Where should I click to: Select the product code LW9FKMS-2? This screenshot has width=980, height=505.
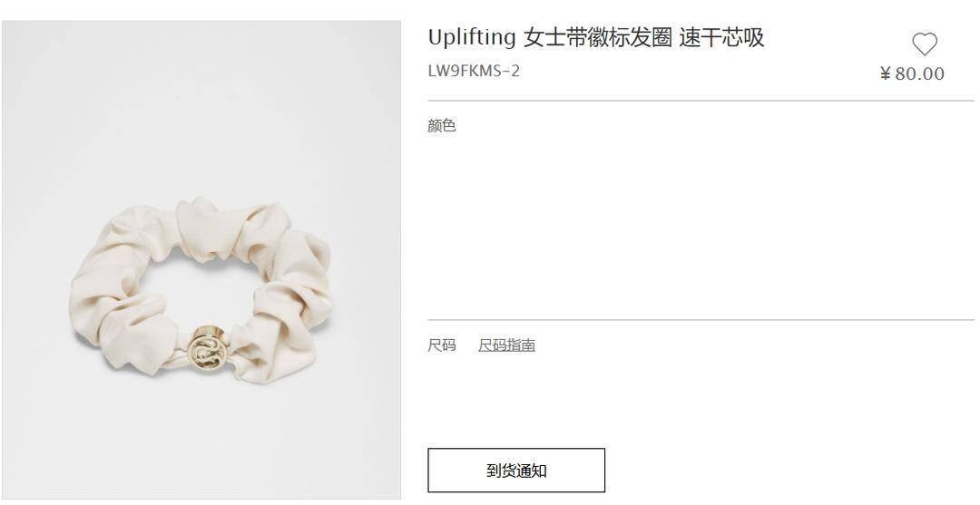click(x=474, y=71)
